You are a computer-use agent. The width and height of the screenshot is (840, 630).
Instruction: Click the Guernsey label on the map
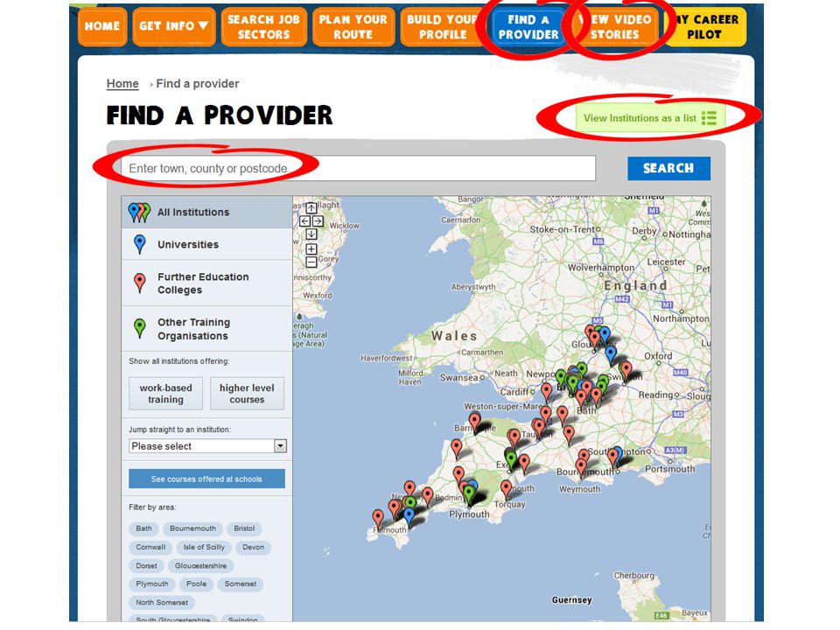click(571, 600)
